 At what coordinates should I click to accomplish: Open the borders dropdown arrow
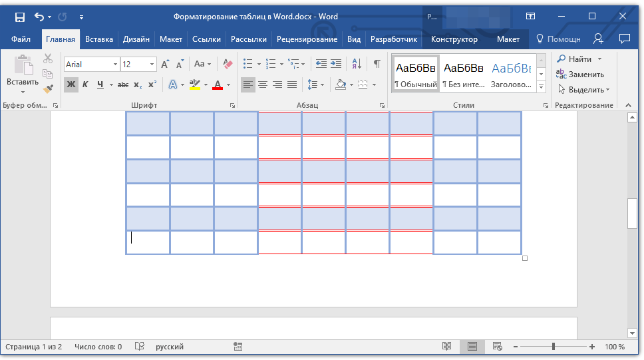click(x=374, y=85)
